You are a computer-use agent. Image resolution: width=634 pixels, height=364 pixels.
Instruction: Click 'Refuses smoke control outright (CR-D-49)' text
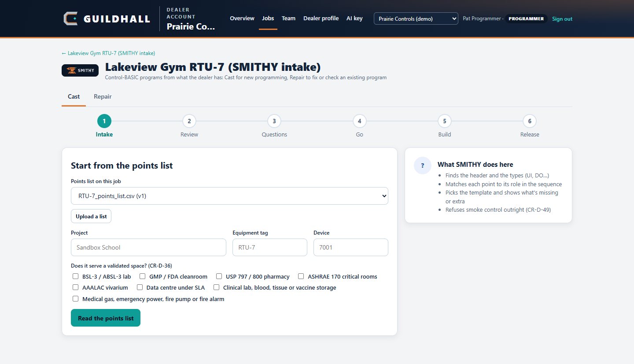[x=498, y=210]
